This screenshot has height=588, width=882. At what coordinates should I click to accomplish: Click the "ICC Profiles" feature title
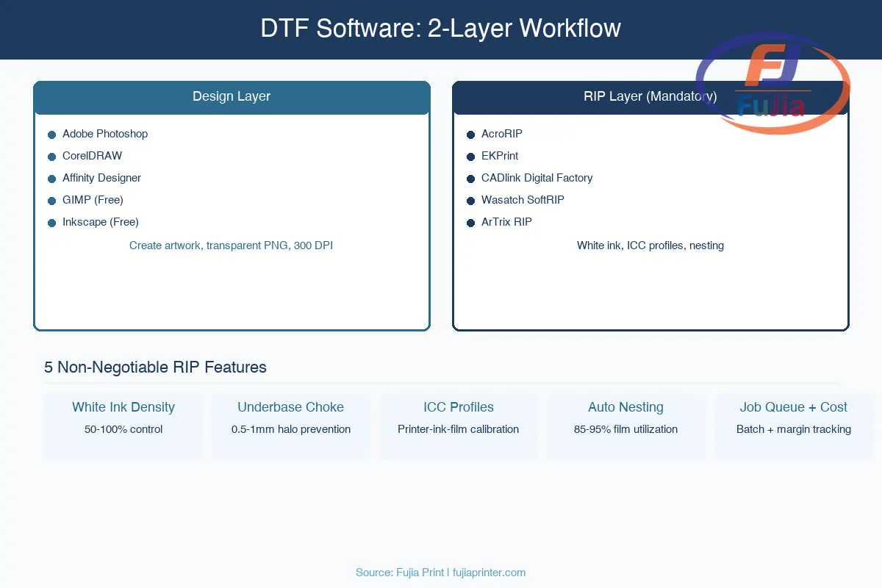tap(459, 407)
